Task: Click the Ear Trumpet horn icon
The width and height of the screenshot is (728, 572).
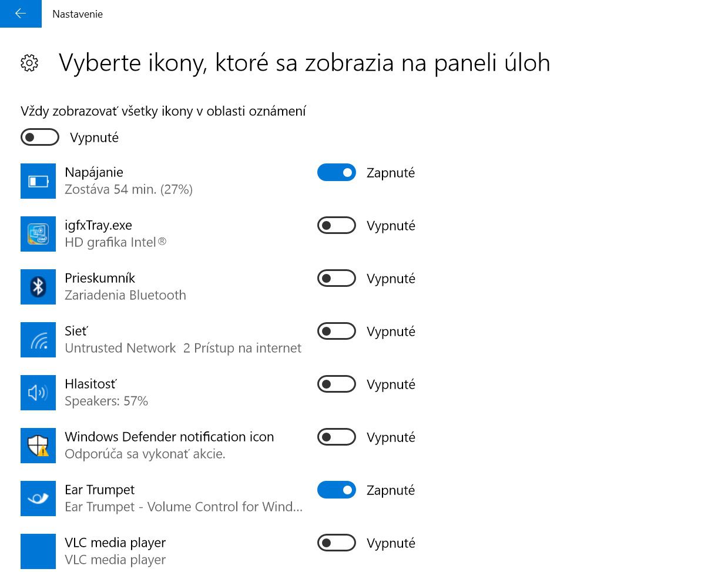Action: click(x=38, y=499)
